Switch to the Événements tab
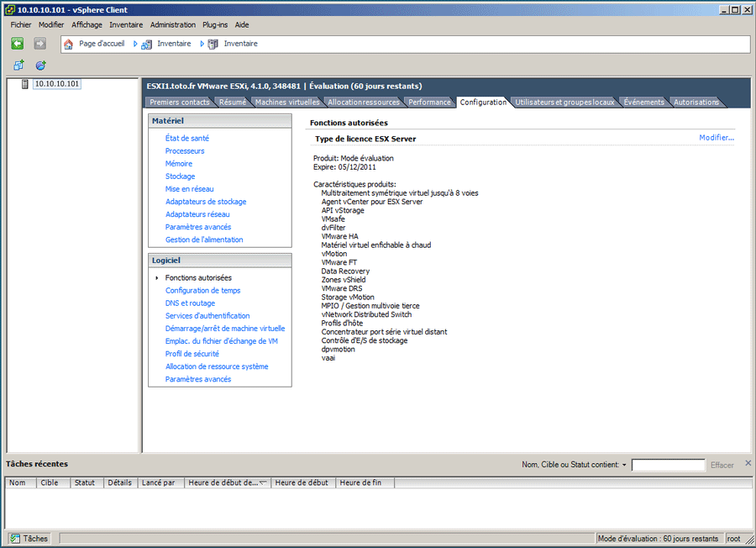This screenshot has height=548, width=756. click(x=643, y=103)
